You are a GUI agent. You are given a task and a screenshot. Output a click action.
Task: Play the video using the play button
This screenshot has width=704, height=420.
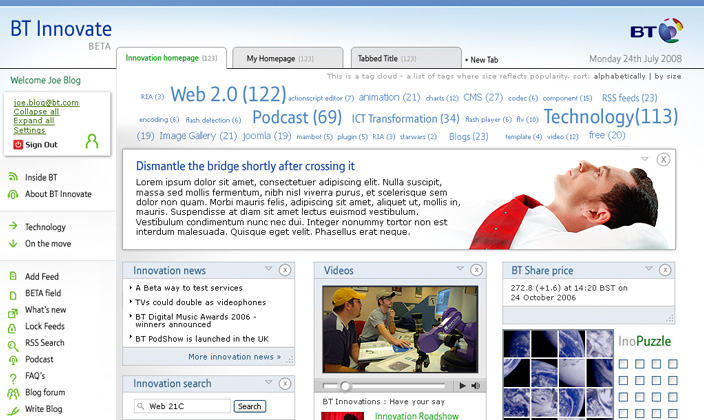tap(462, 385)
